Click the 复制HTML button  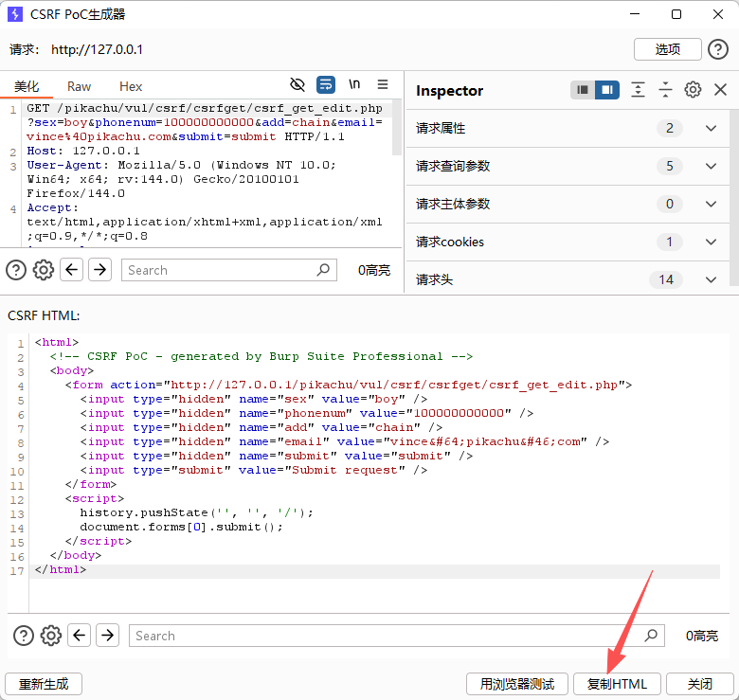tap(617, 684)
